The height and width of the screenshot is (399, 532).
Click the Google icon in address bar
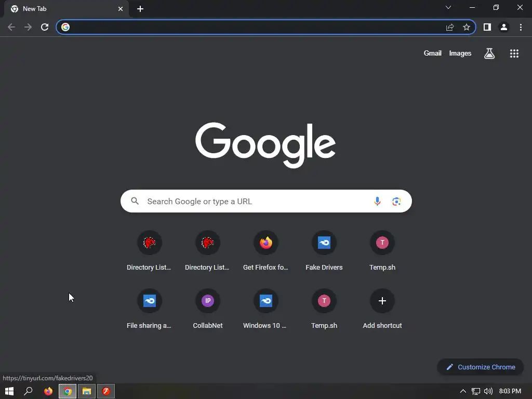click(x=65, y=27)
